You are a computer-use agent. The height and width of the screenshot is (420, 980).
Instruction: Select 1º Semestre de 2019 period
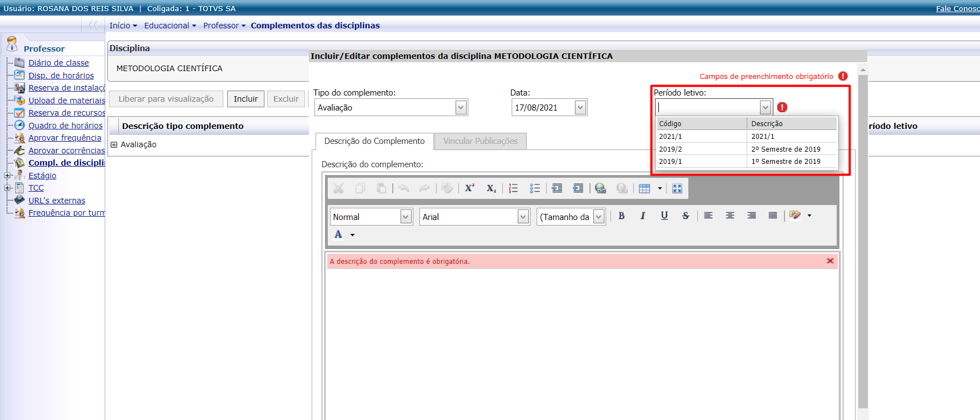click(747, 162)
